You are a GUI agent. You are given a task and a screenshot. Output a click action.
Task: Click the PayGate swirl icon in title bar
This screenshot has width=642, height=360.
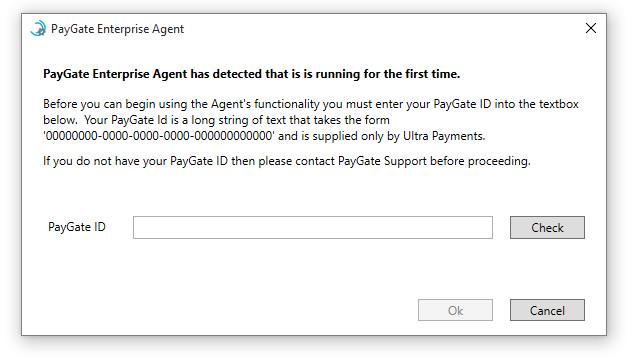(38, 29)
